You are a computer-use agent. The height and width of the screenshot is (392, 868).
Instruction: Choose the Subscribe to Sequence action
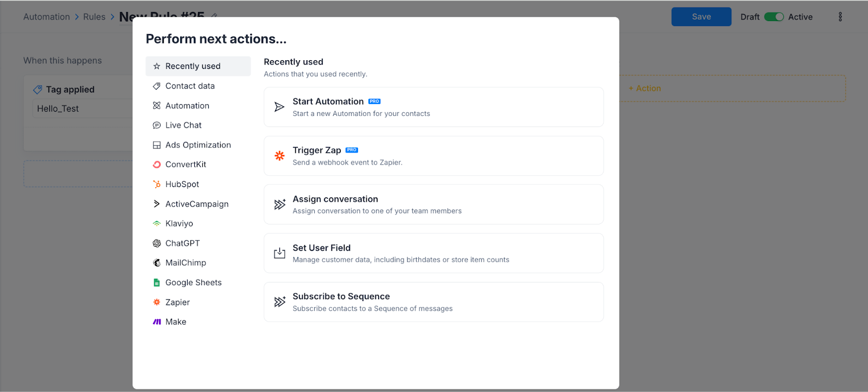433,302
